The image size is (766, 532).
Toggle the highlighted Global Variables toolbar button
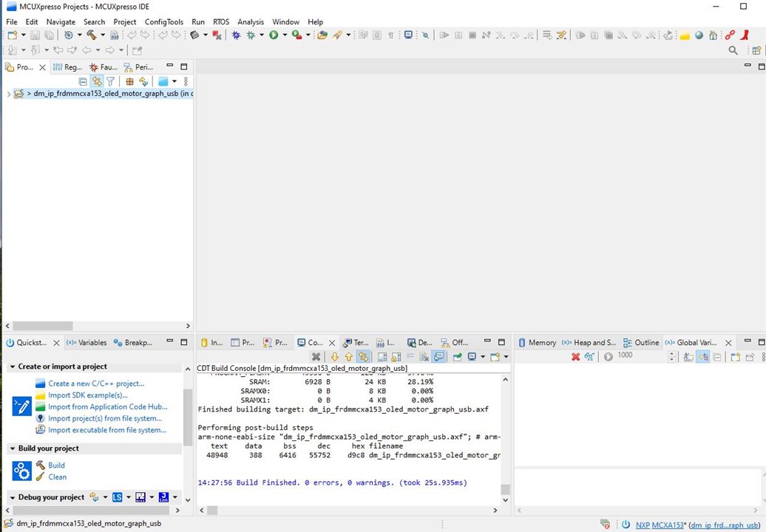[x=702, y=357]
